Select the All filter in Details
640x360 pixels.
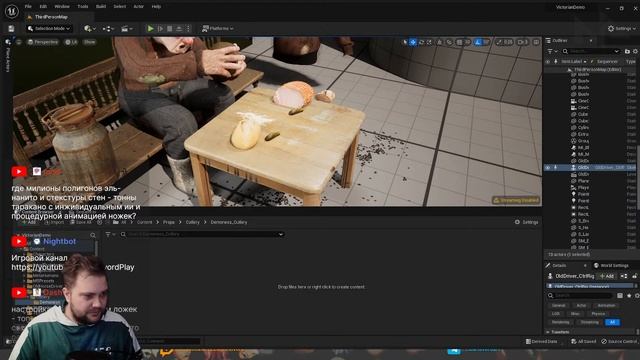point(612,322)
